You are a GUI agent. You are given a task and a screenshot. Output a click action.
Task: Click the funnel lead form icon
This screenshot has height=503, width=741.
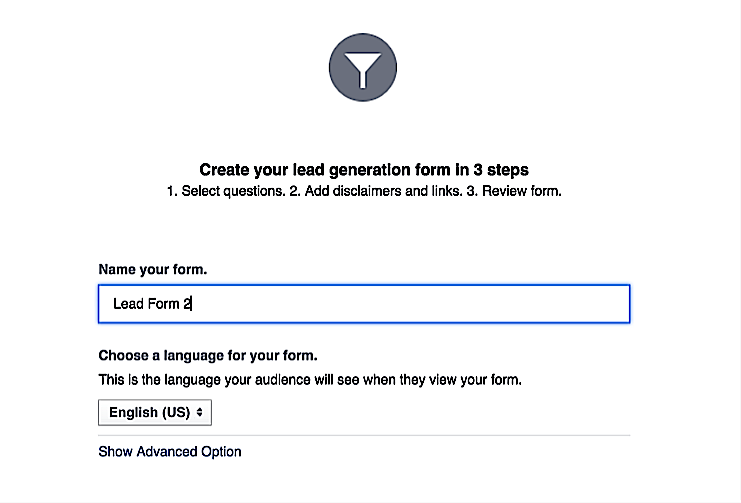[363, 67]
